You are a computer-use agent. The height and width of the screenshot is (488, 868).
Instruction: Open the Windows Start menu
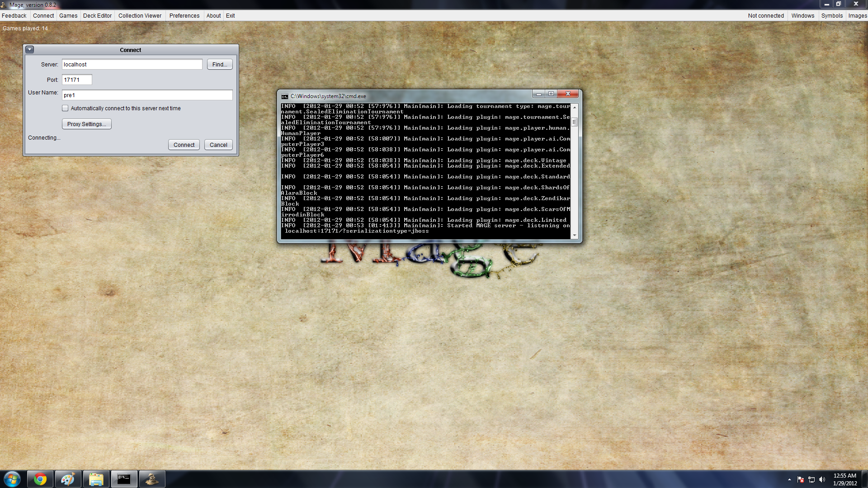(12, 479)
